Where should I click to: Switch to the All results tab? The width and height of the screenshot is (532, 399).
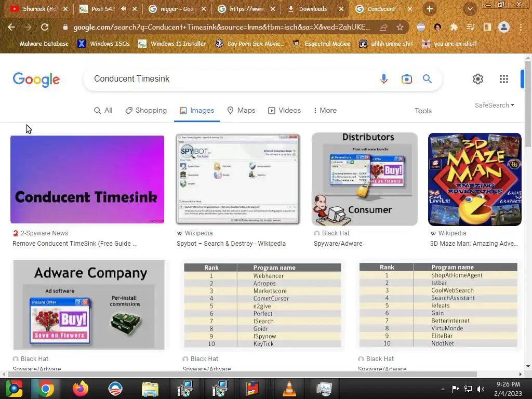(103, 110)
